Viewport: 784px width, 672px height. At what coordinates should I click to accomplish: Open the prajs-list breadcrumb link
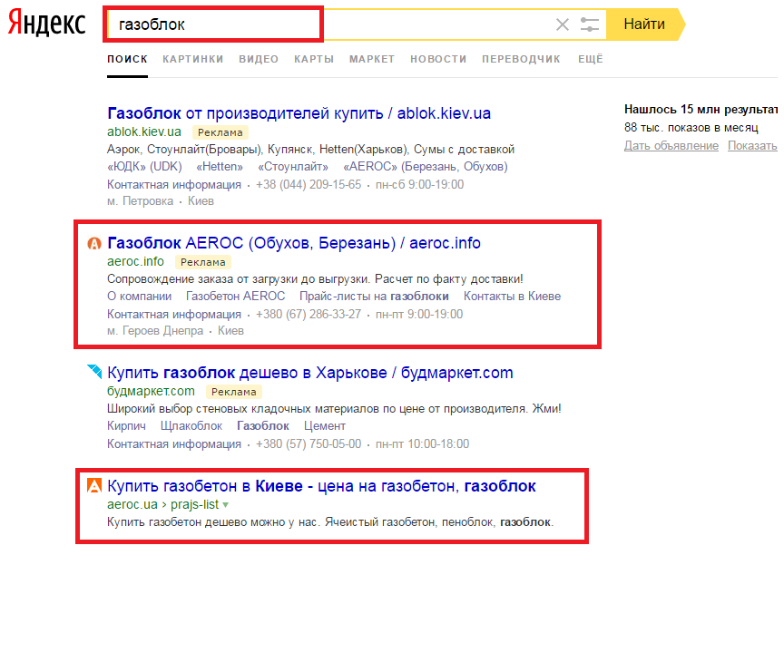point(194,504)
